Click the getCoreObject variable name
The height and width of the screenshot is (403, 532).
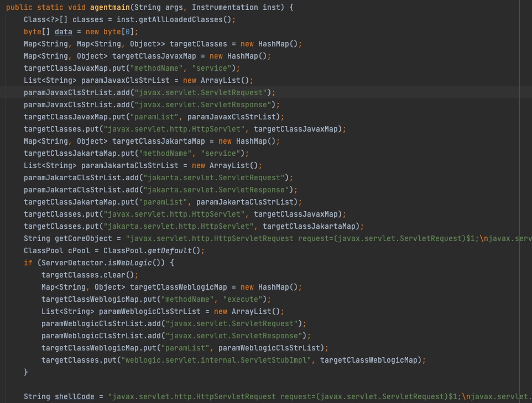tap(84, 238)
